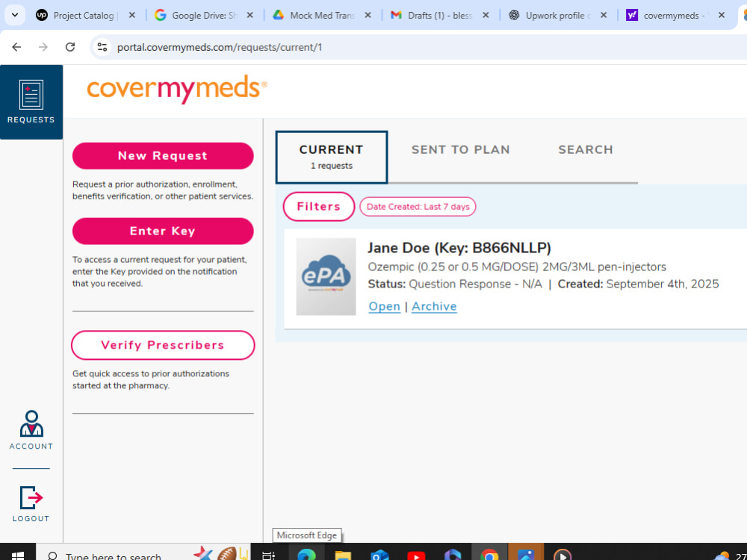Click the New Request button

point(163,156)
